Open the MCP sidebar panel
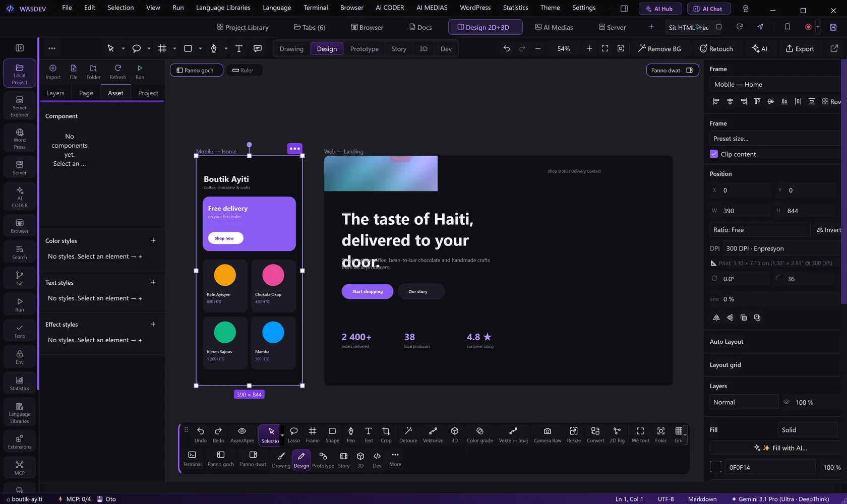The image size is (847, 504). [20, 468]
